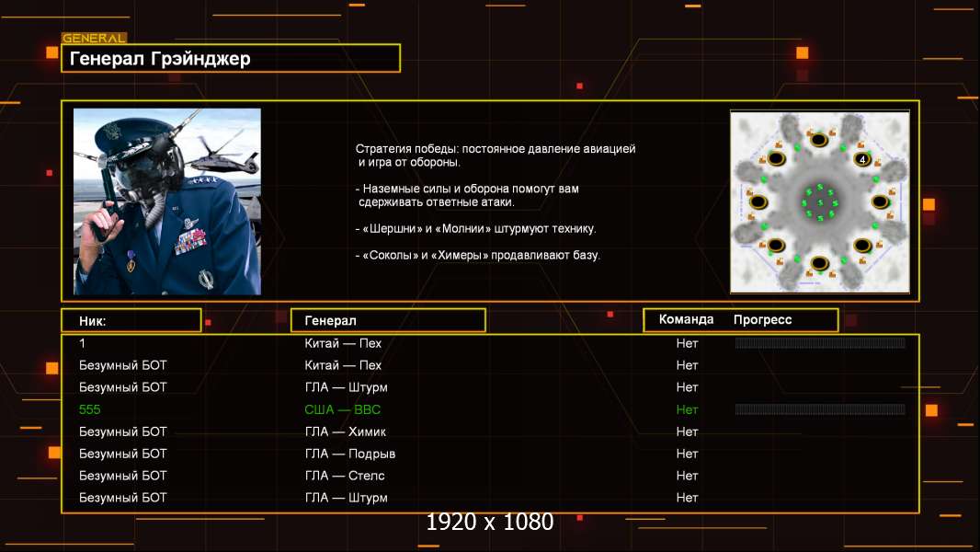Click 'ГЛА — Химик' general entry
980x552 pixels.
[345, 431]
